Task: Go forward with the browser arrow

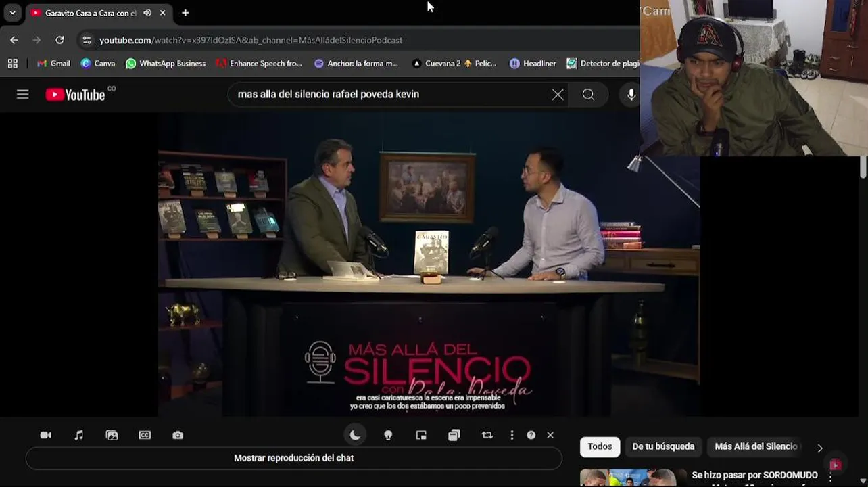Action: coord(37,40)
